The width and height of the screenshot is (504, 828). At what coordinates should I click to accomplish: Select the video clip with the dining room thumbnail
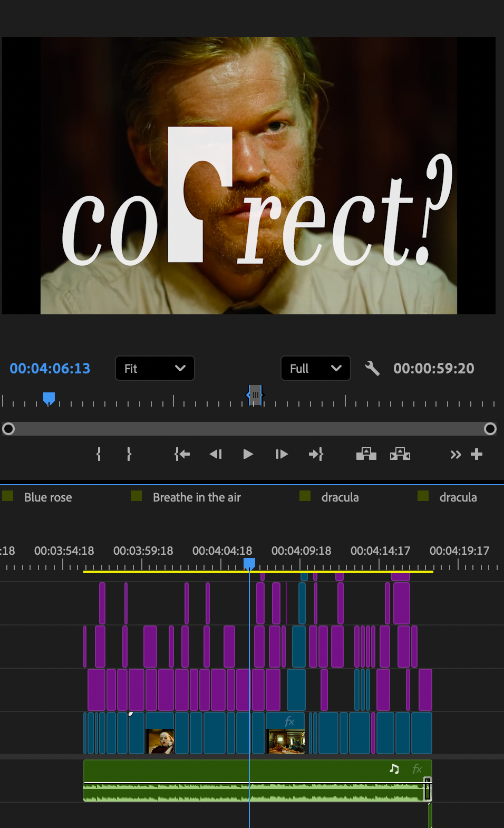tap(285, 733)
